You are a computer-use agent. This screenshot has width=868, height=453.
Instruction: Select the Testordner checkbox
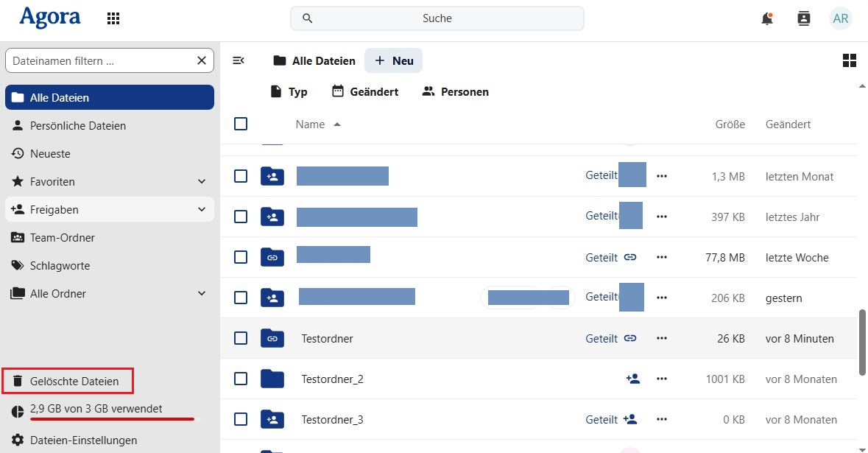(241, 338)
